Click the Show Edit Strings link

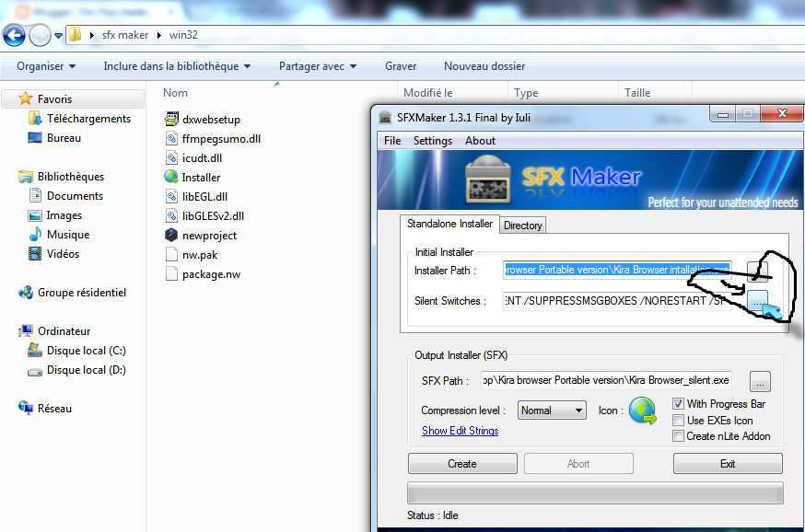460,431
